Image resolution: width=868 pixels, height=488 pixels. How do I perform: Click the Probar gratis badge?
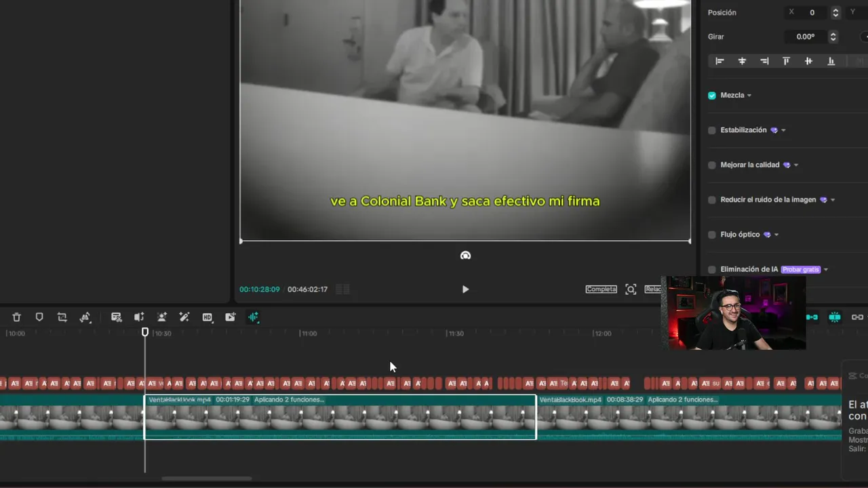(x=801, y=270)
